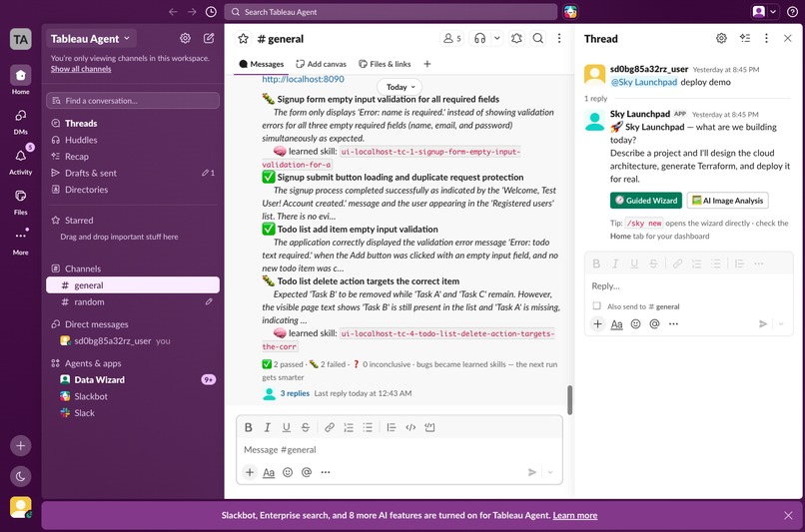Open Directories in the sidebar

(133, 190)
